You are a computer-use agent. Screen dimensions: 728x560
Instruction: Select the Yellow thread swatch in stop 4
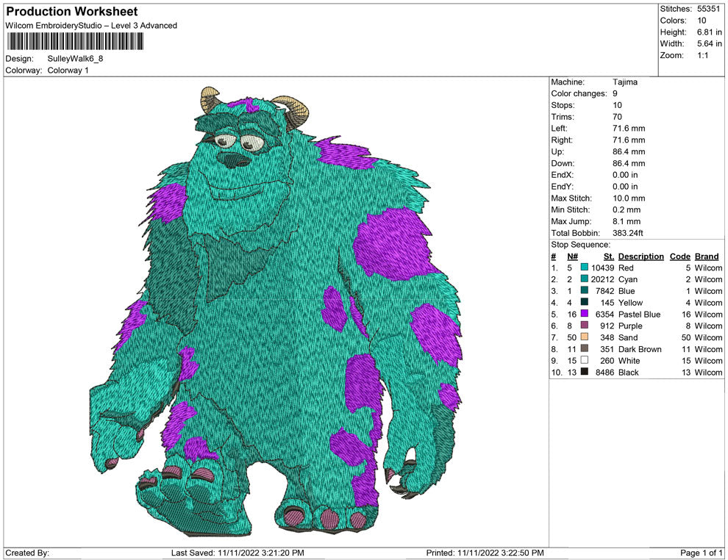pos(585,302)
